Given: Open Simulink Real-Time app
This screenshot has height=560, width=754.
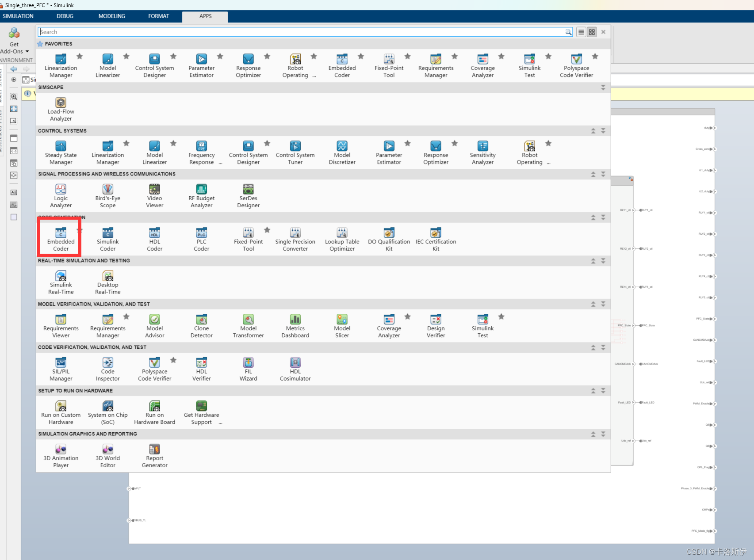Looking at the screenshot, I should (61, 282).
